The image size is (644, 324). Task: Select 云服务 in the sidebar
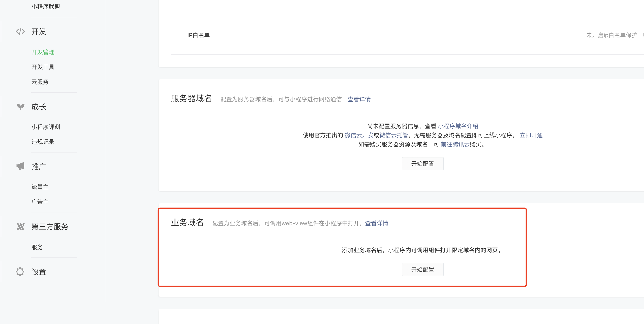click(40, 82)
